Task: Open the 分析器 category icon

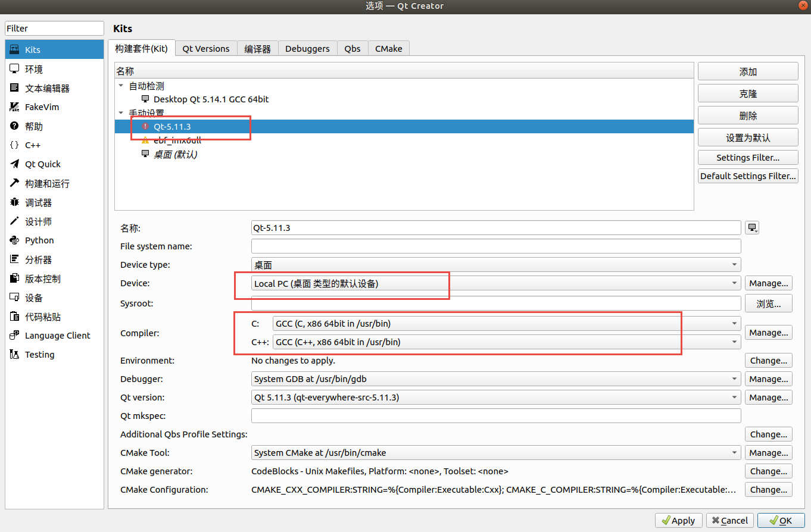Action: tap(15, 259)
